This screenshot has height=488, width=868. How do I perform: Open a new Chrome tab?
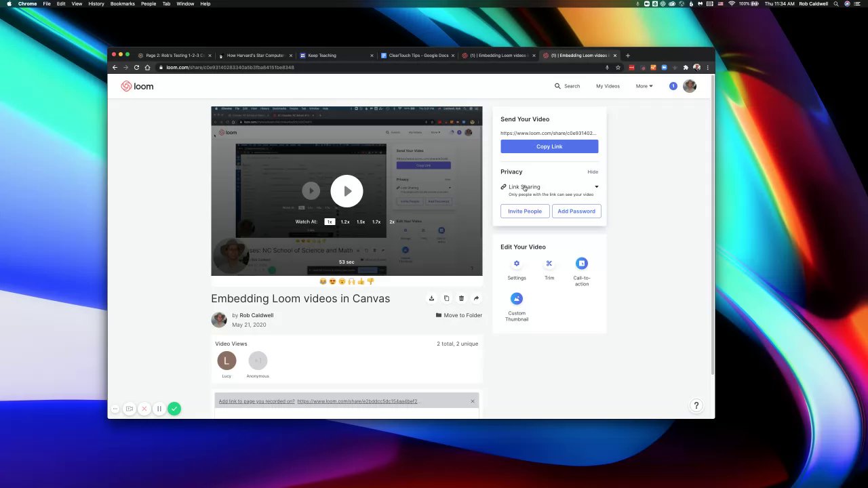coord(627,56)
